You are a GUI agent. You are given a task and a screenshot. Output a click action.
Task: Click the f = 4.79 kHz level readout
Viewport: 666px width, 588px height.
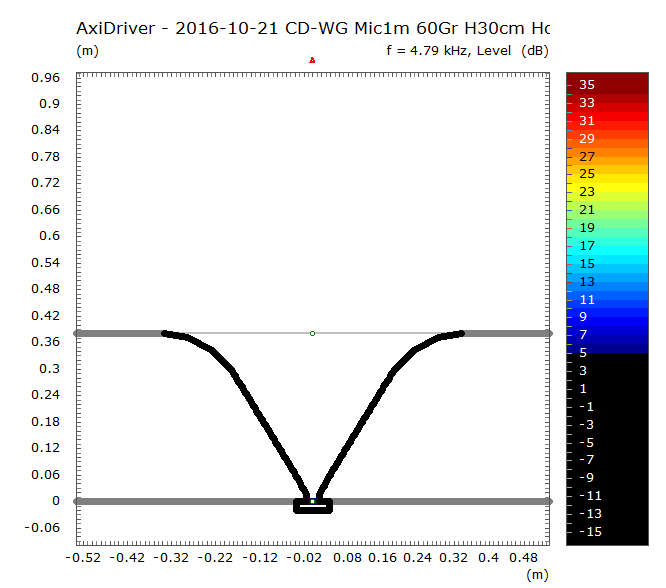pos(466,50)
